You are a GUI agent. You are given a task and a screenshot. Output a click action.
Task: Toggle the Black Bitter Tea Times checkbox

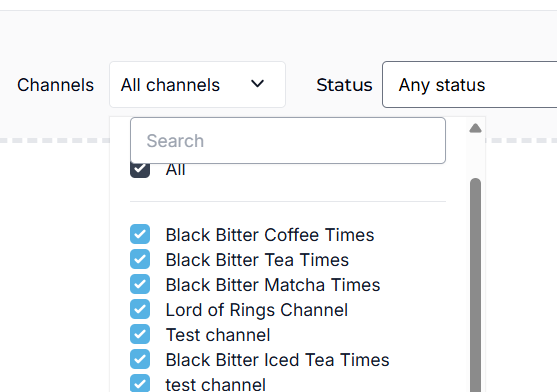[140, 259]
